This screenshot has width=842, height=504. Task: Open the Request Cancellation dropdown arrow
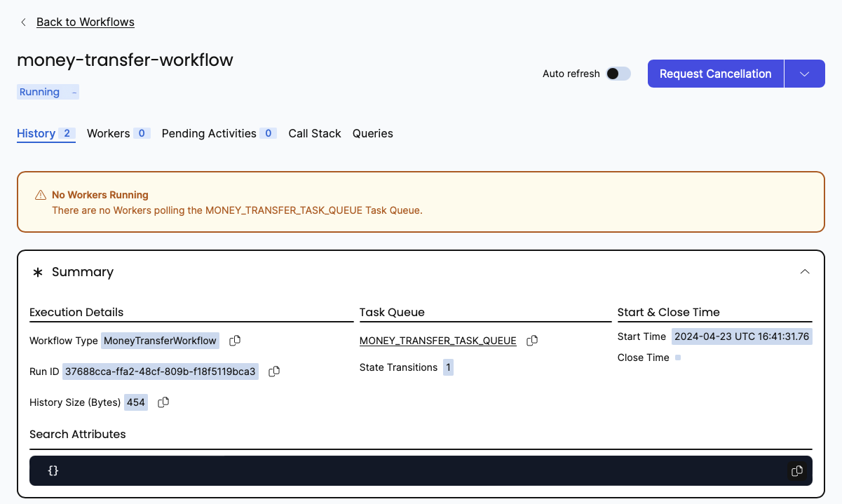point(804,74)
